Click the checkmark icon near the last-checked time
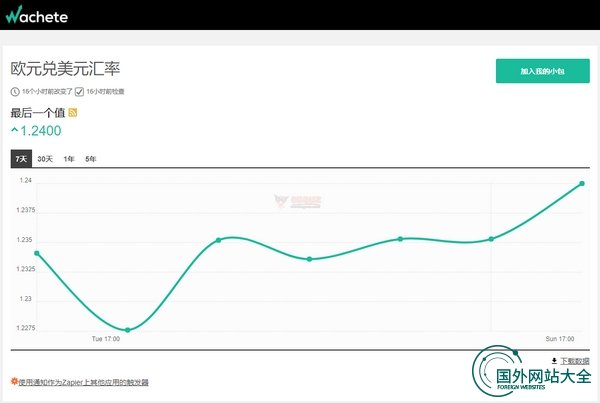 (79, 91)
